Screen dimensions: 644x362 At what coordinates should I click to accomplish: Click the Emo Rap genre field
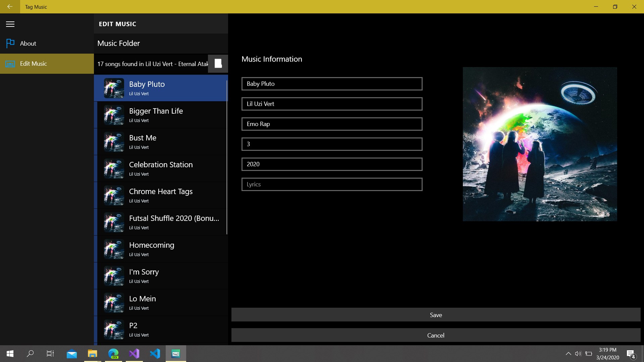coord(332,124)
